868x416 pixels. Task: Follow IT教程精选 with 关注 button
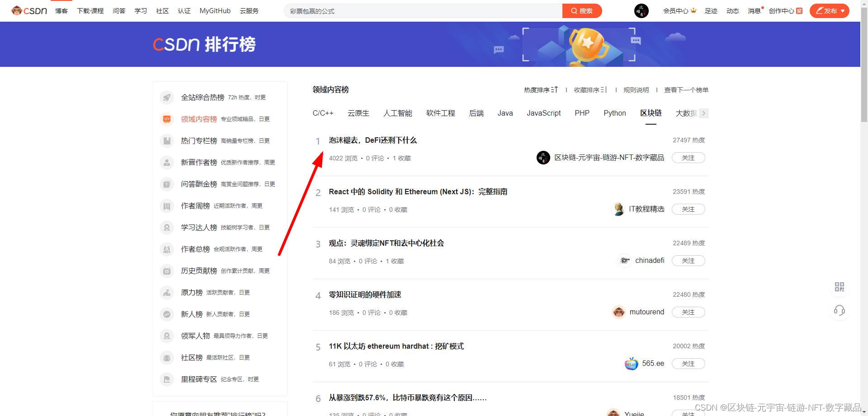[x=688, y=209]
